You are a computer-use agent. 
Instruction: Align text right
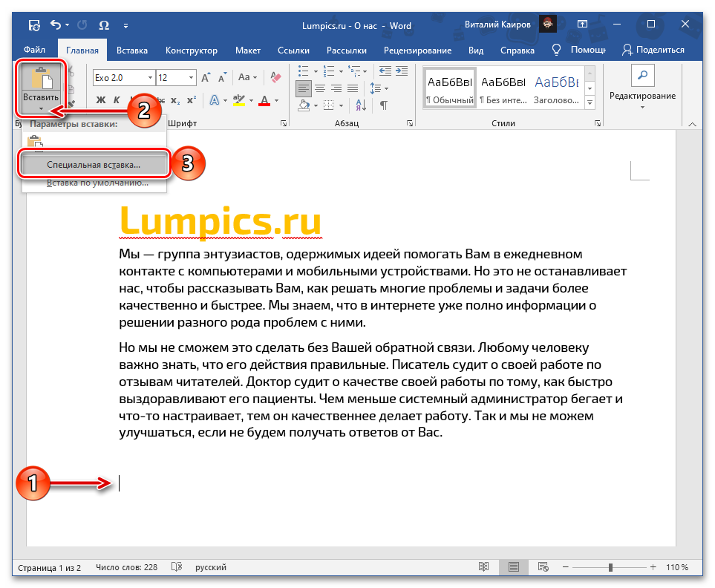(x=336, y=88)
